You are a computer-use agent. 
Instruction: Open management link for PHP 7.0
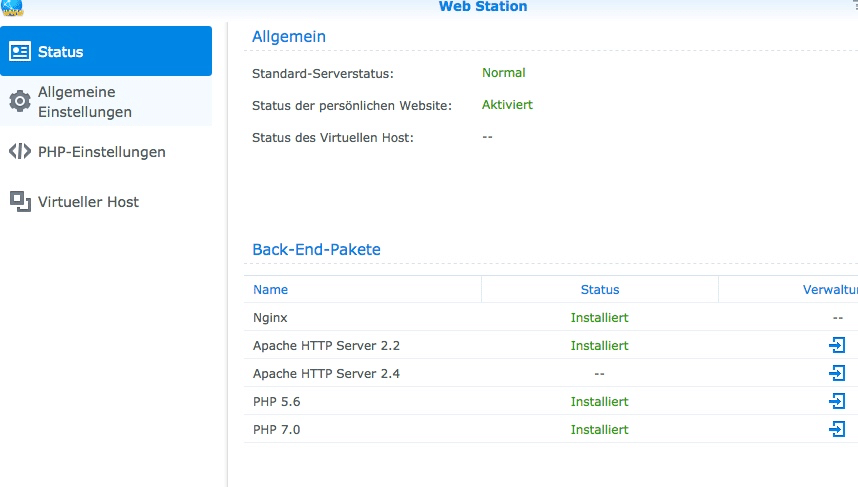(837, 429)
